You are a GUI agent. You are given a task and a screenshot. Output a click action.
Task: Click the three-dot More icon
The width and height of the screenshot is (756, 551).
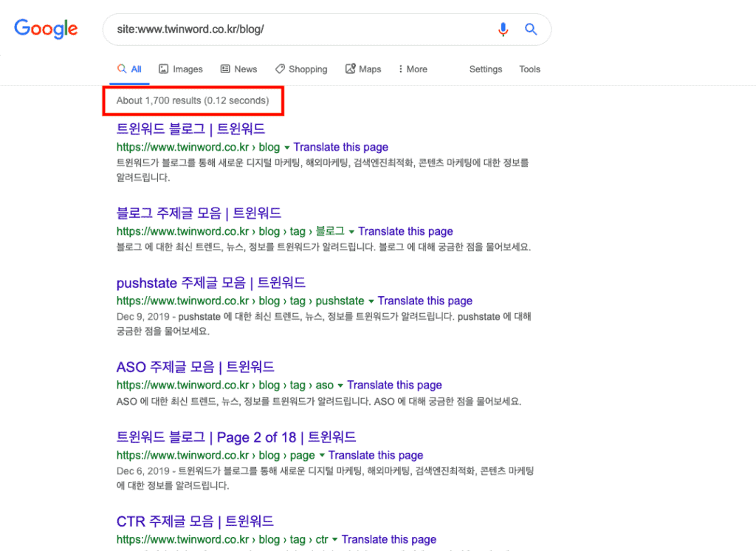400,69
